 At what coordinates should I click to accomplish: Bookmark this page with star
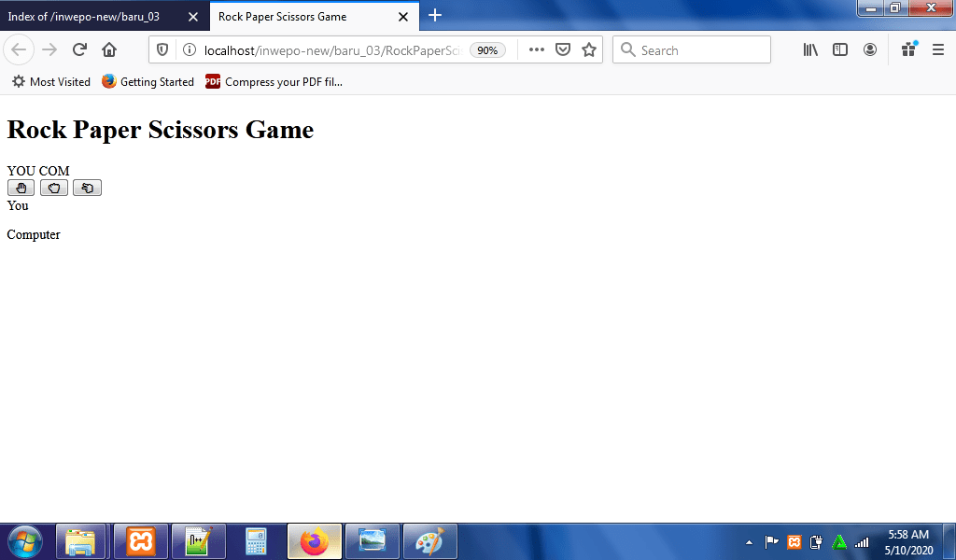coord(589,50)
